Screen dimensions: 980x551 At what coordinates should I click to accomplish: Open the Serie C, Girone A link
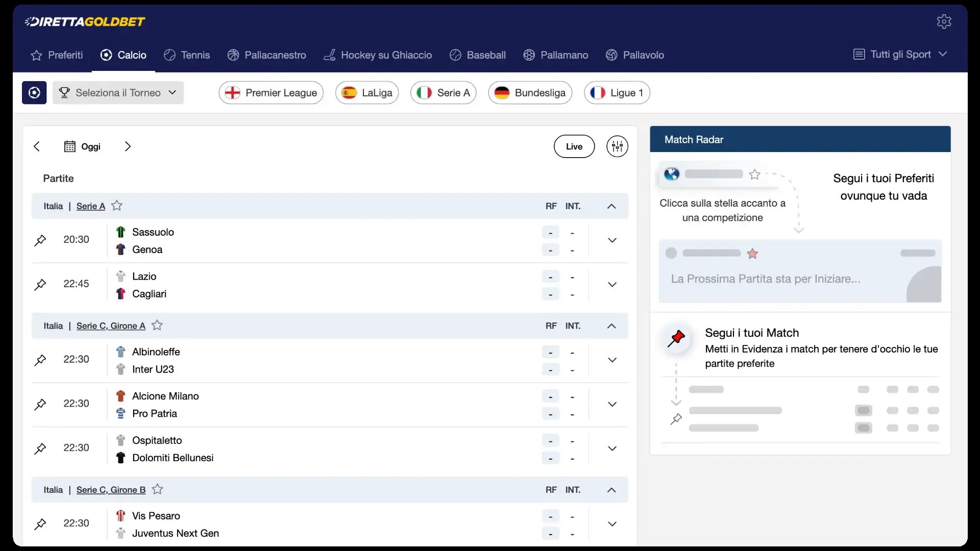click(x=111, y=326)
